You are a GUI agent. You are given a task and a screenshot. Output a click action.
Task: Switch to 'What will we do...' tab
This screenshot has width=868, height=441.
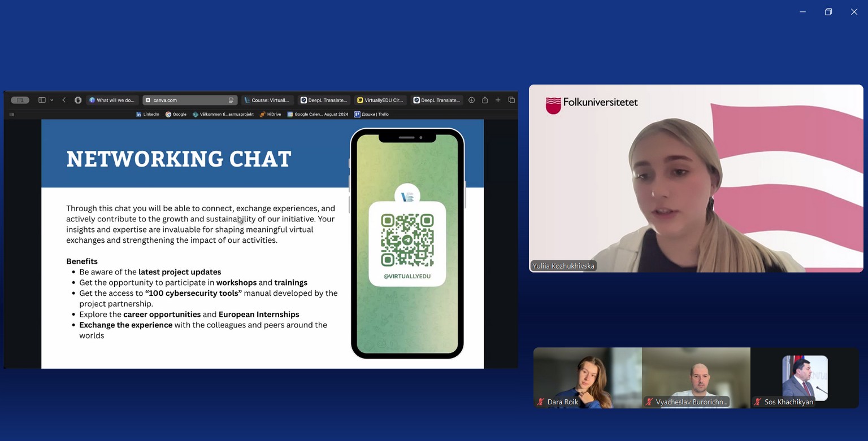pyautogui.click(x=112, y=100)
